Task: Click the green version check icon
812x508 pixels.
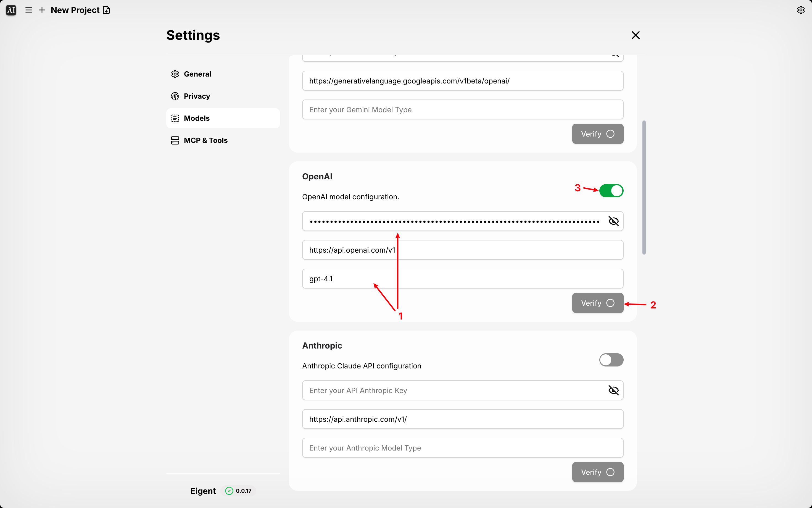Action: [229, 491]
